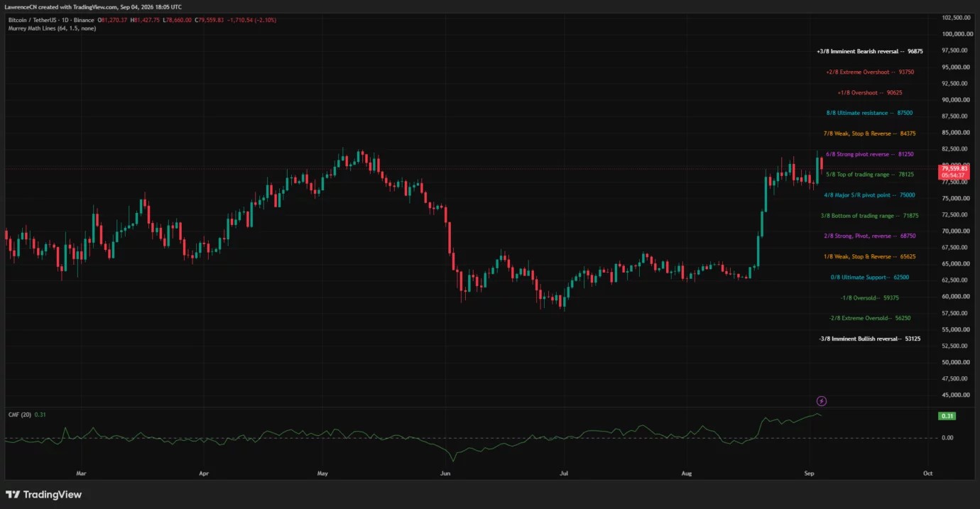
Task: Click the purple lightning event icon
Action: point(822,401)
